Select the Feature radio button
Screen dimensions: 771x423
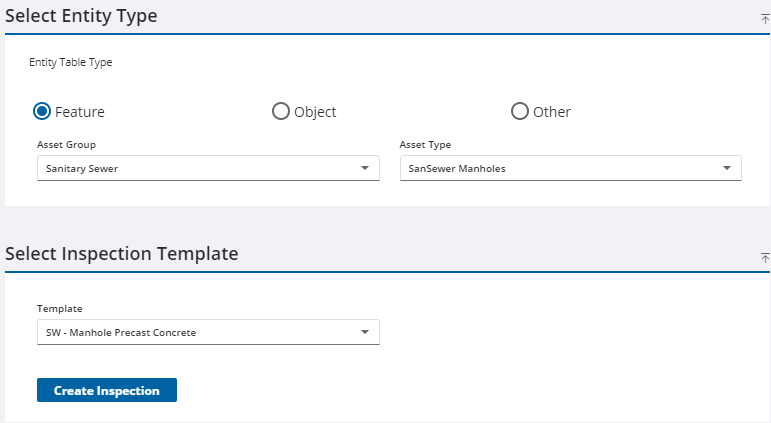click(x=43, y=111)
